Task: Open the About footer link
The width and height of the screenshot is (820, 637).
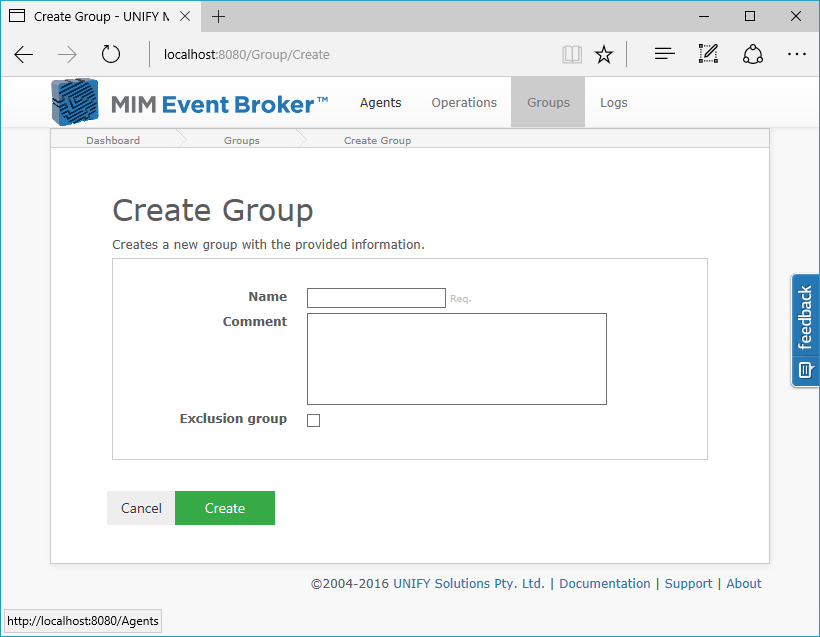Action: click(744, 583)
